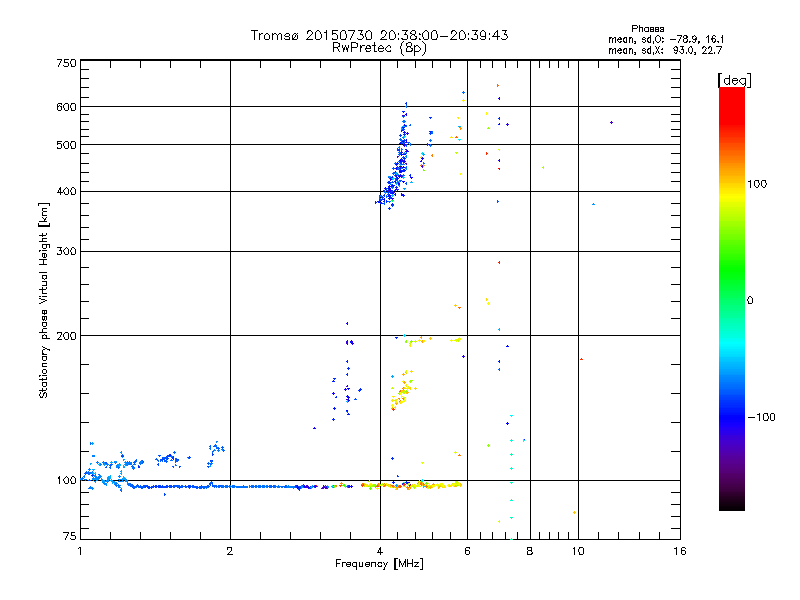
Task: Click the colorbar "-100" tick label
Action: [761, 417]
